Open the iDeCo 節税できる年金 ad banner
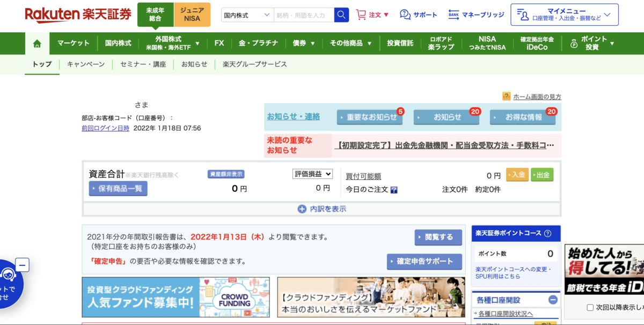 point(604,270)
